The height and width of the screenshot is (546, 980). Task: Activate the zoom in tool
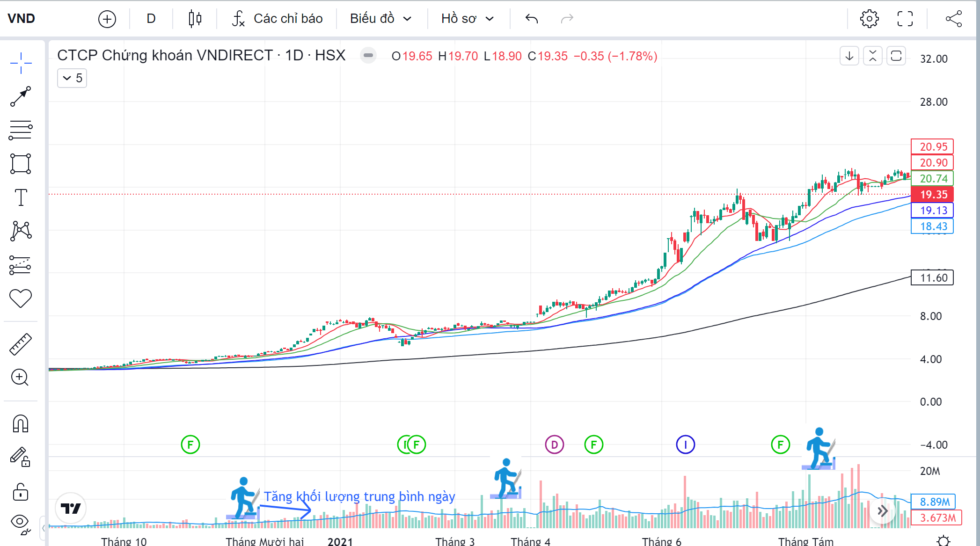pyautogui.click(x=20, y=378)
